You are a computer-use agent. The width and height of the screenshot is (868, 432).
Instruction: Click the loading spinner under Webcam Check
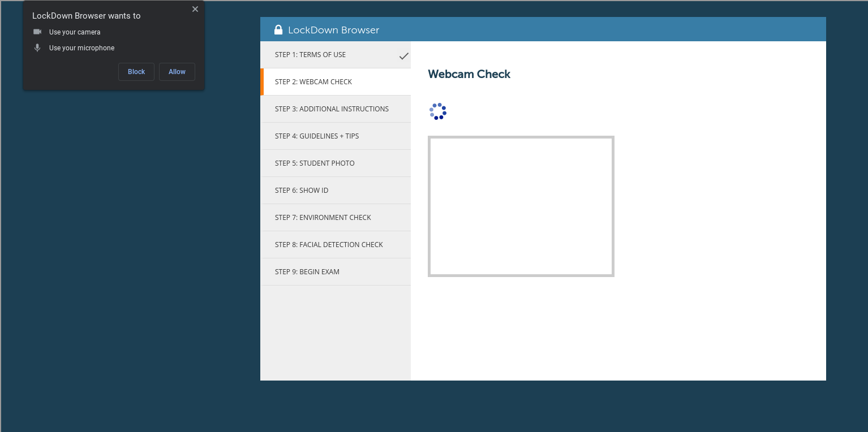point(438,111)
